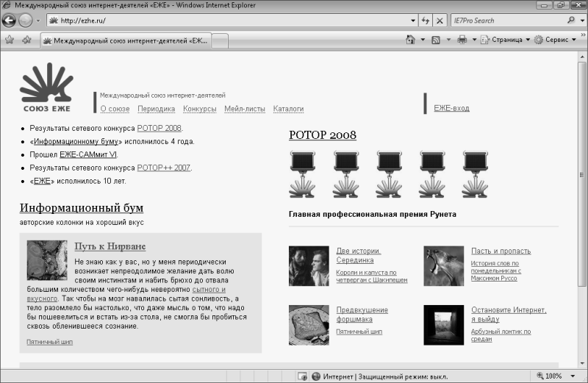Expand the feeds dropdown arrow
Image resolution: width=588 pixels, height=383 pixels.
click(448, 40)
